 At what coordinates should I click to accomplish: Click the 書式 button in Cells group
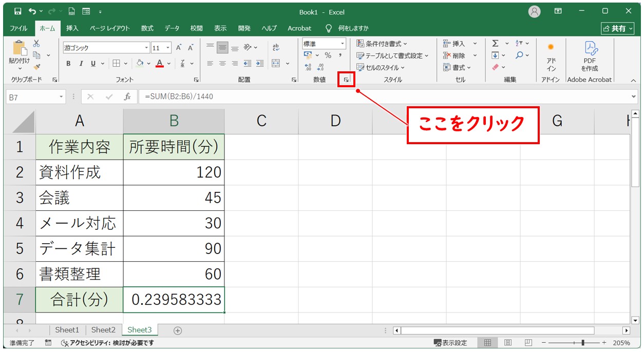coord(457,67)
